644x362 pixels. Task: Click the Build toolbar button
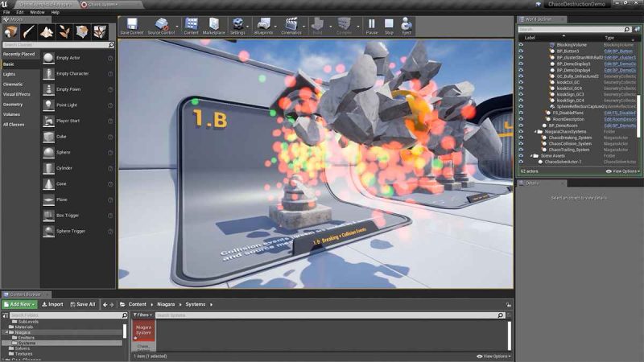click(317, 27)
